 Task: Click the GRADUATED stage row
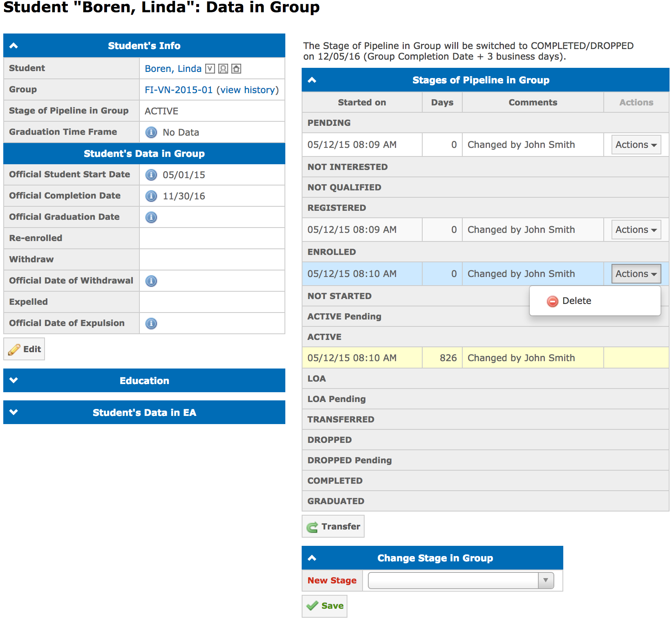(x=486, y=501)
